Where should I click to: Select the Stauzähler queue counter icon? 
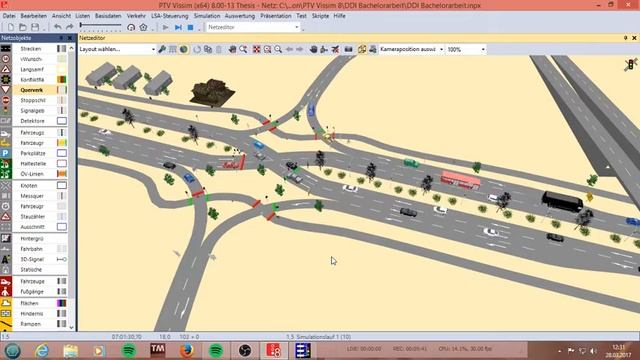click(x=6, y=216)
